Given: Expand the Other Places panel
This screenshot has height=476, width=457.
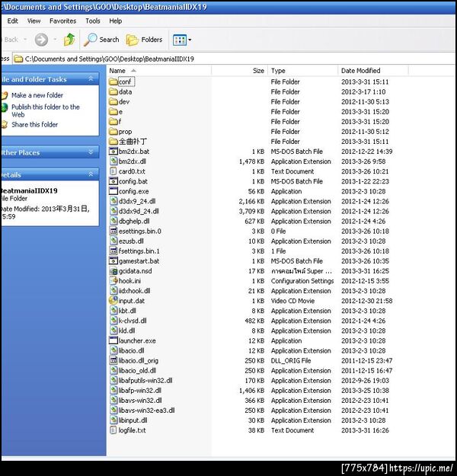Looking at the screenshot, I should (x=91, y=152).
